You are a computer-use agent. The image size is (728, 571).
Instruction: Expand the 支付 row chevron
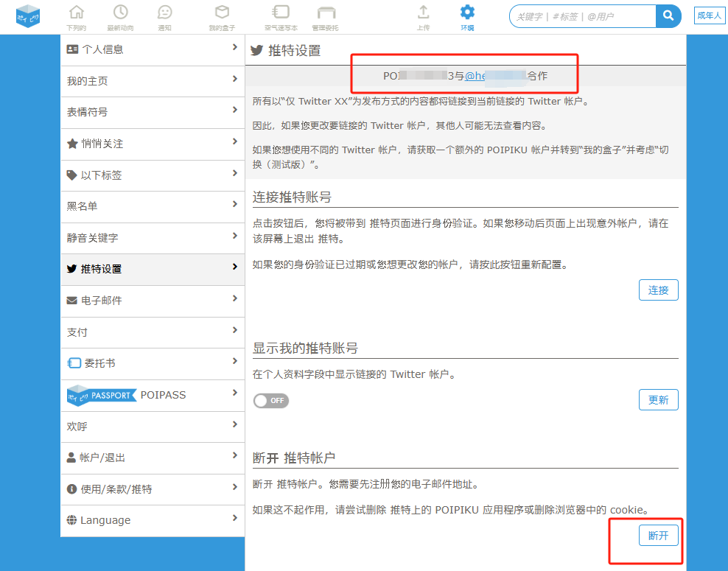pos(235,330)
